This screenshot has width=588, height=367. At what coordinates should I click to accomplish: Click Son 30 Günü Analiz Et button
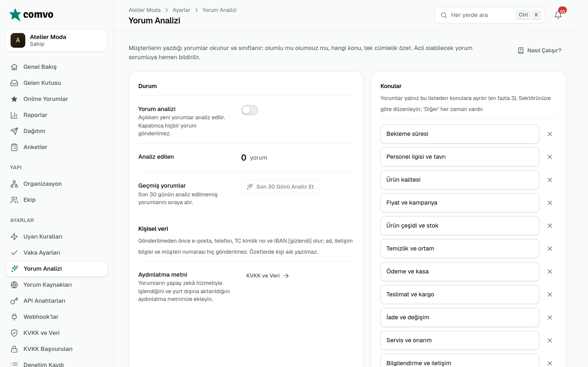[x=280, y=187]
